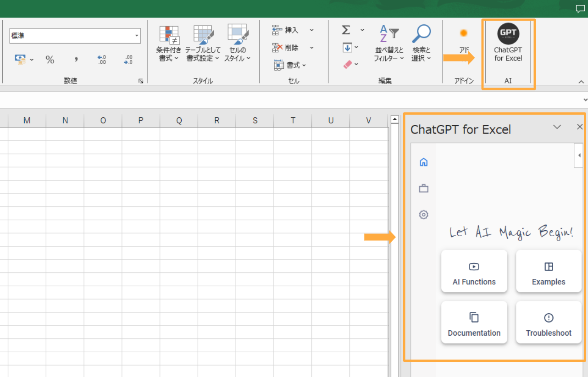Open AI Functions in ChatGPT panel
The width and height of the screenshot is (588, 377).
tap(474, 271)
